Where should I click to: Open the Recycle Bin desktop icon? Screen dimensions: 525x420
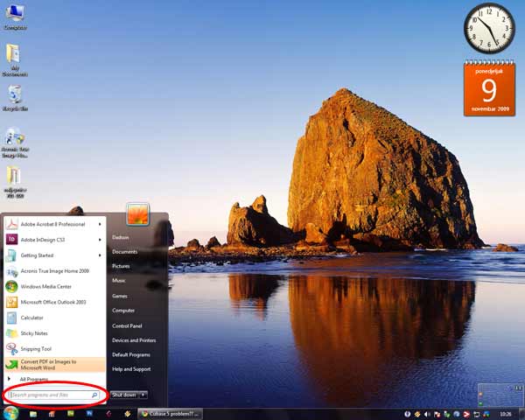click(x=14, y=96)
